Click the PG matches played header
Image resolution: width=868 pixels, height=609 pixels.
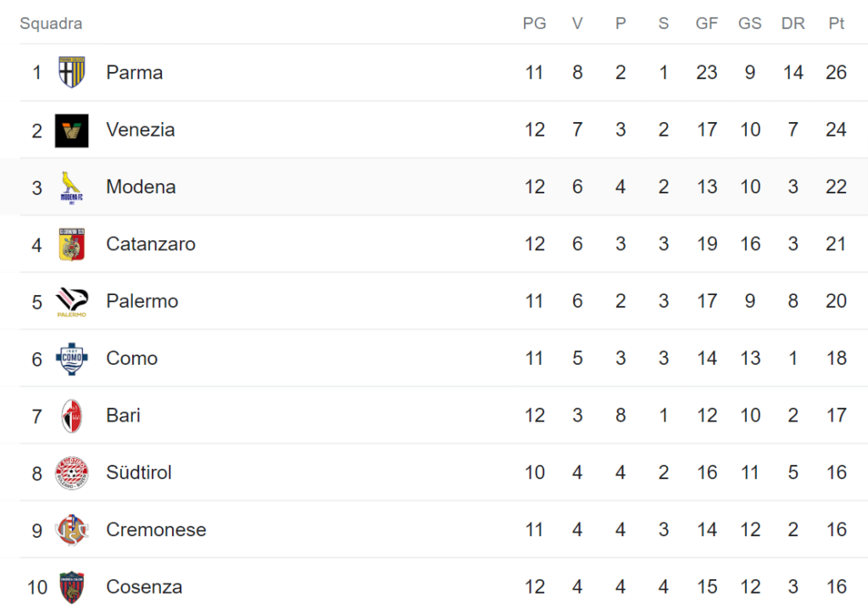pyautogui.click(x=534, y=23)
